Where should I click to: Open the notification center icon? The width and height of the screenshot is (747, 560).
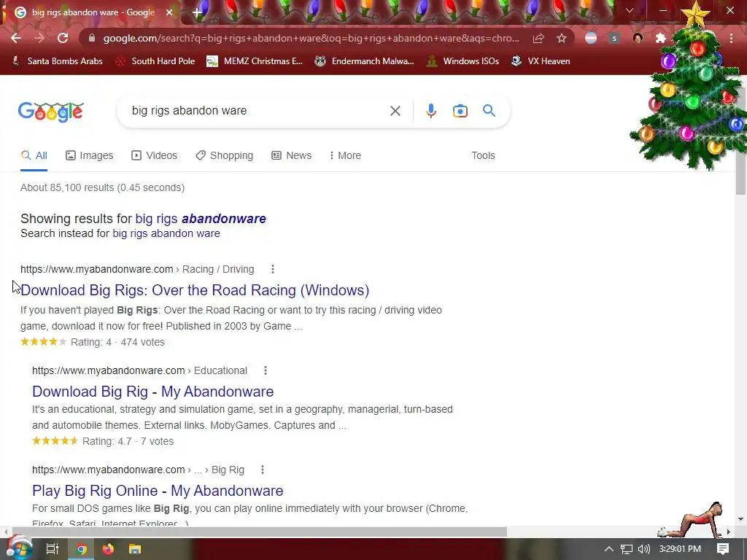click(723, 549)
